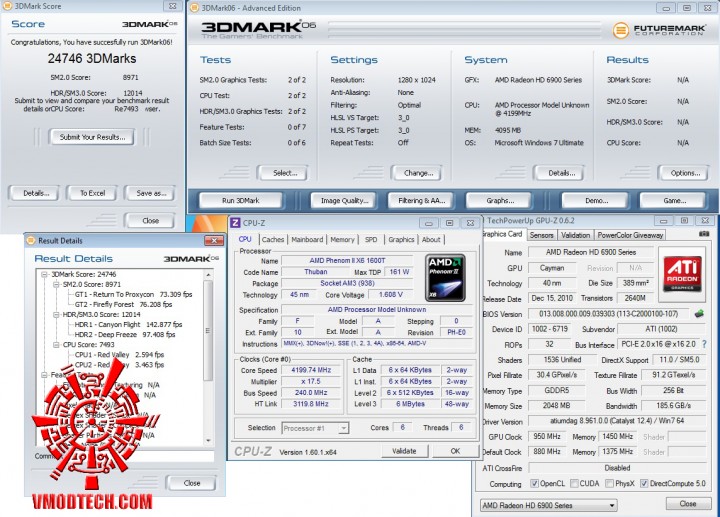The image size is (720, 517).
Task: Open the Validation tab in GPU-Z
Action: pos(575,235)
